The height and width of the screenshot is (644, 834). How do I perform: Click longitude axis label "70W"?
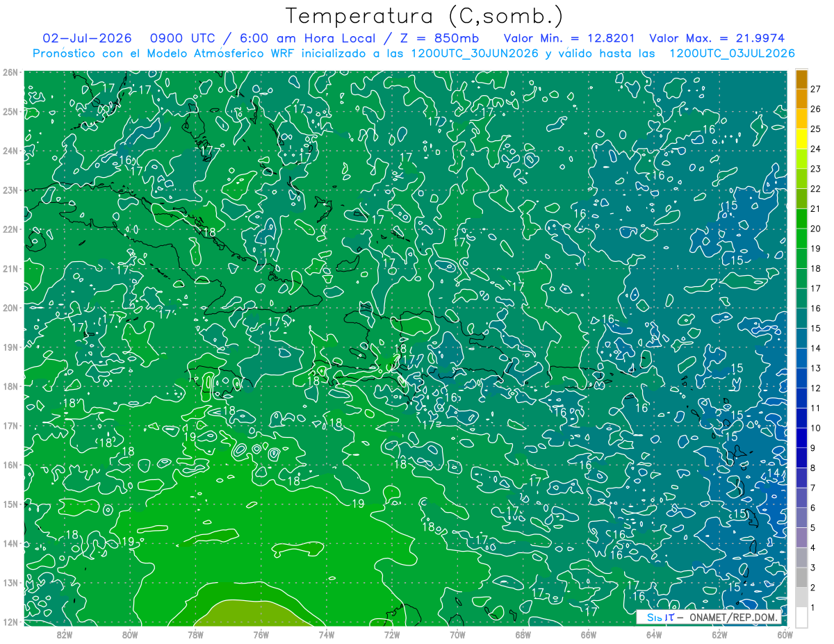coord(457,634)
